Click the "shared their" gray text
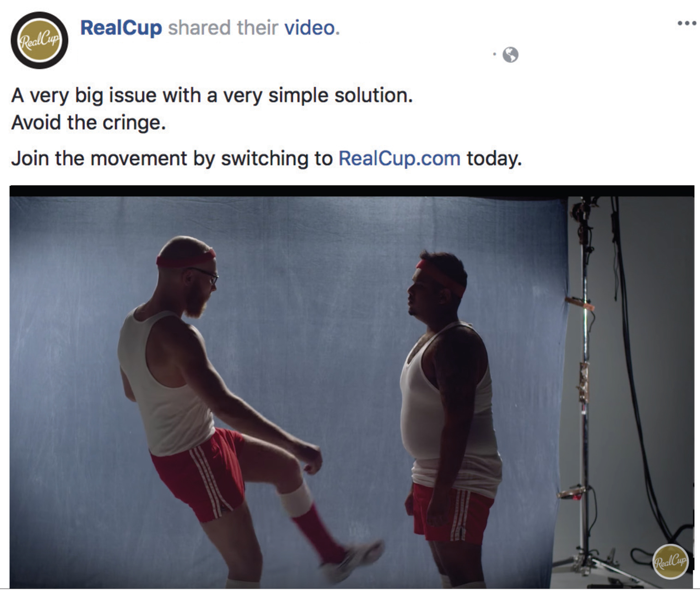The height and width of the screenshot is (591, 700). point(223,28)
